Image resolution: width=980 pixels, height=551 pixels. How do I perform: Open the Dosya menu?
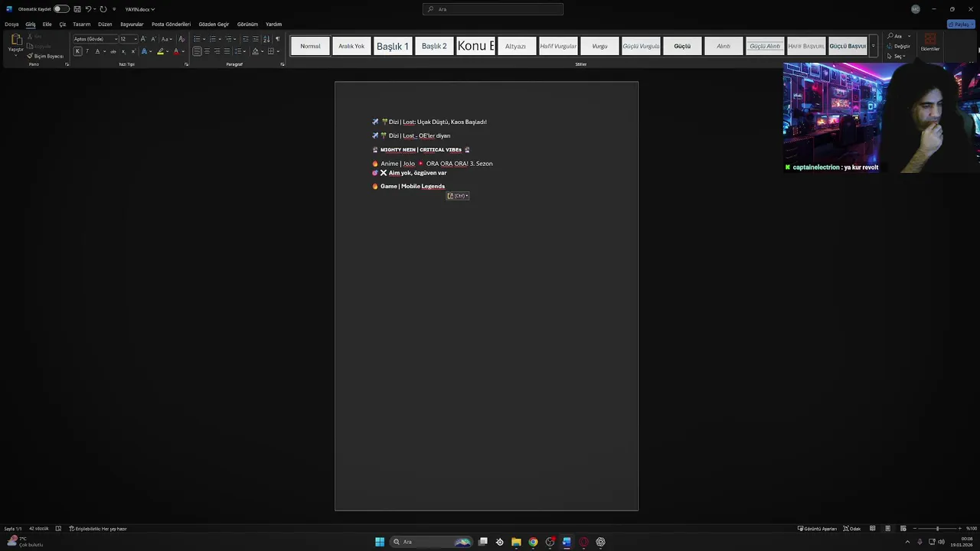pos(11,24)
